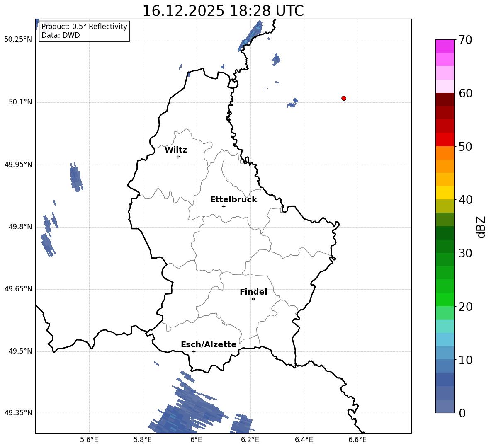Click the magenta top colorbar segment
The height and width of the screenshot is (448, 491).
tap(445, 46)
